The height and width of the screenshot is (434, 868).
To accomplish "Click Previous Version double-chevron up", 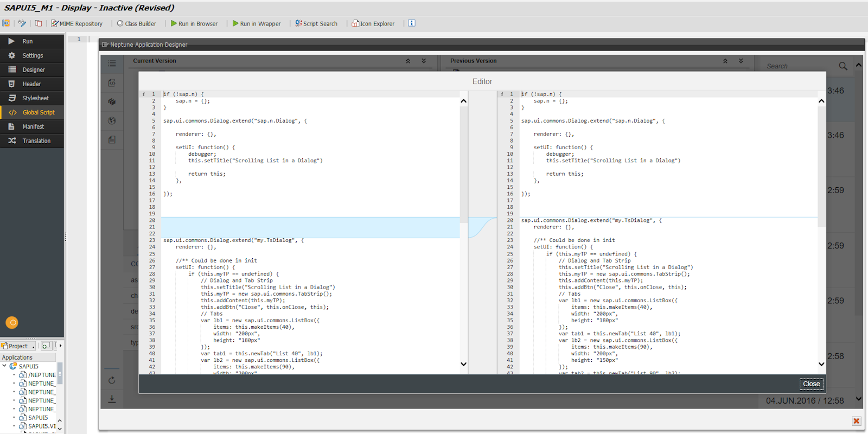I will pyautogui.click(x=725, y=61).
